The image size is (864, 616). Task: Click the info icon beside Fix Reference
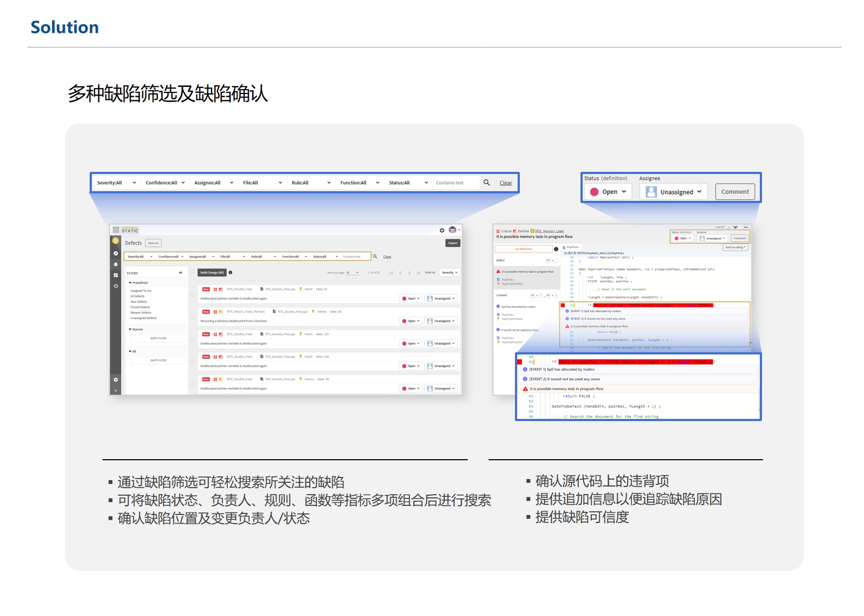pyautogui.click(x=556, y=249)
